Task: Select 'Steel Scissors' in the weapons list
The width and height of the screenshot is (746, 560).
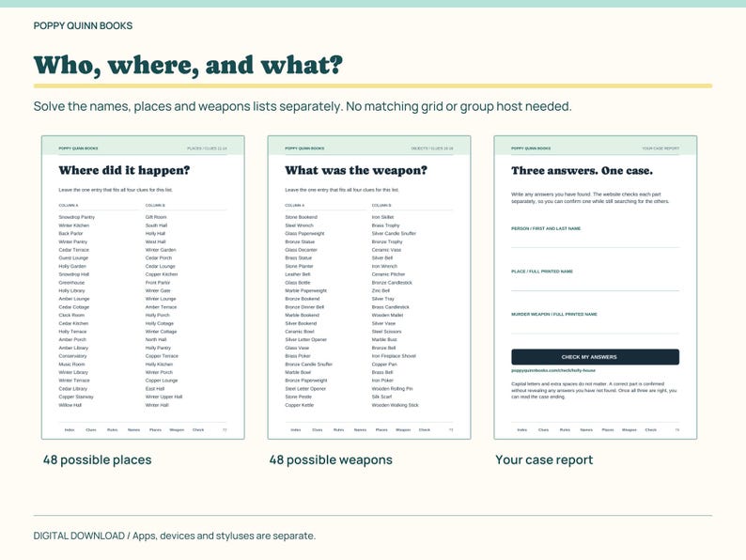Action: 386,332
